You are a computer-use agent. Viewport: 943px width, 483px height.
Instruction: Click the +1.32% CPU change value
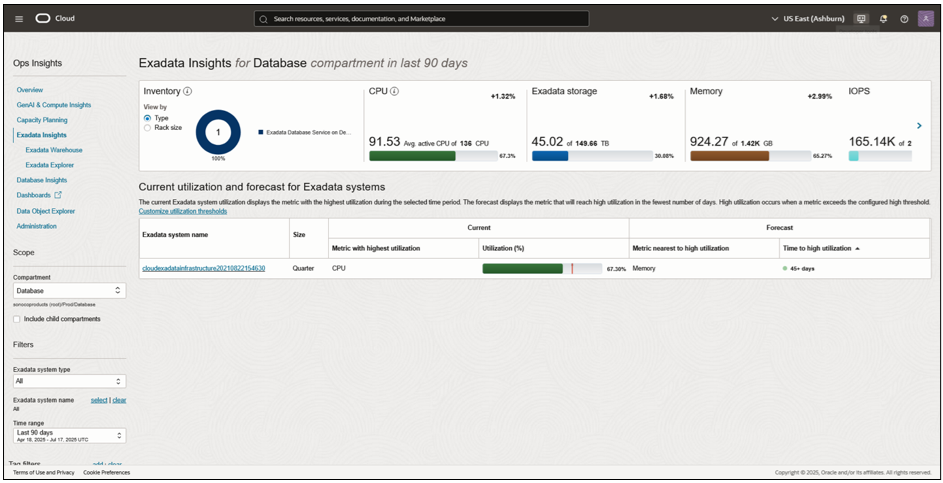tap(503, 96)
